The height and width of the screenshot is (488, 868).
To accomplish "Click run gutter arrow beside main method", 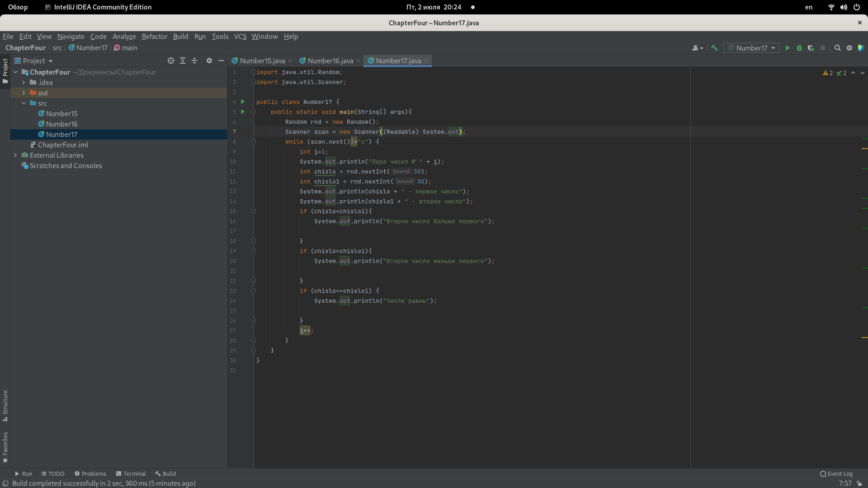I will tap(243, 112).
